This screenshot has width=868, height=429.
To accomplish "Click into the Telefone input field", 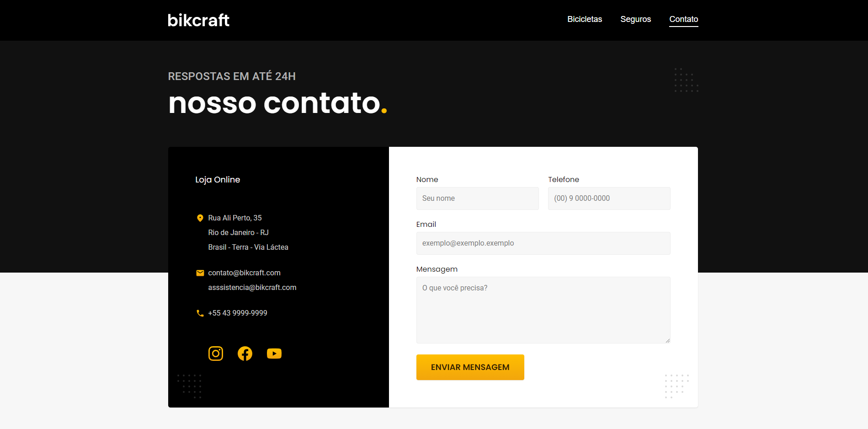I will pyautogui.click(x=609, y=198).
